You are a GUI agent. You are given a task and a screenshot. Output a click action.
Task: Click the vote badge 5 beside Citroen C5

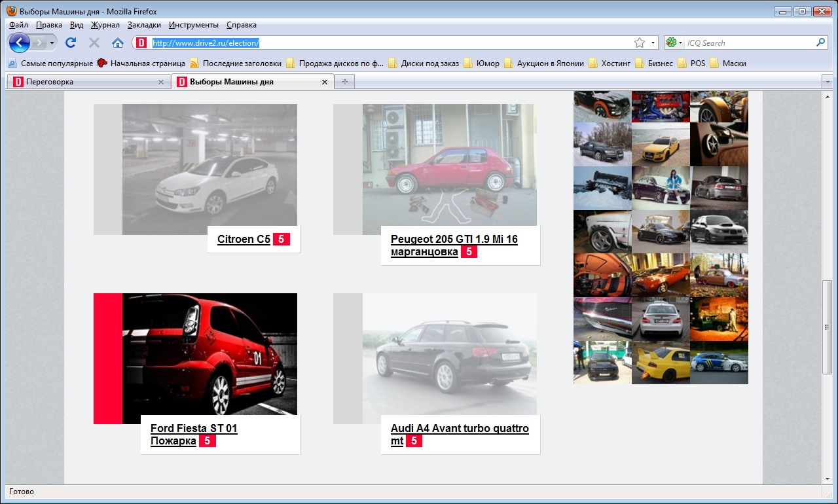[281, 240]
